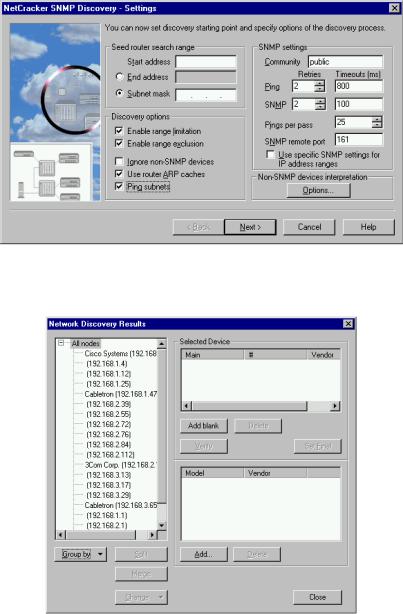Select node 192.168.2.1 in tree
403x614 pixels.
click(107, 526)
